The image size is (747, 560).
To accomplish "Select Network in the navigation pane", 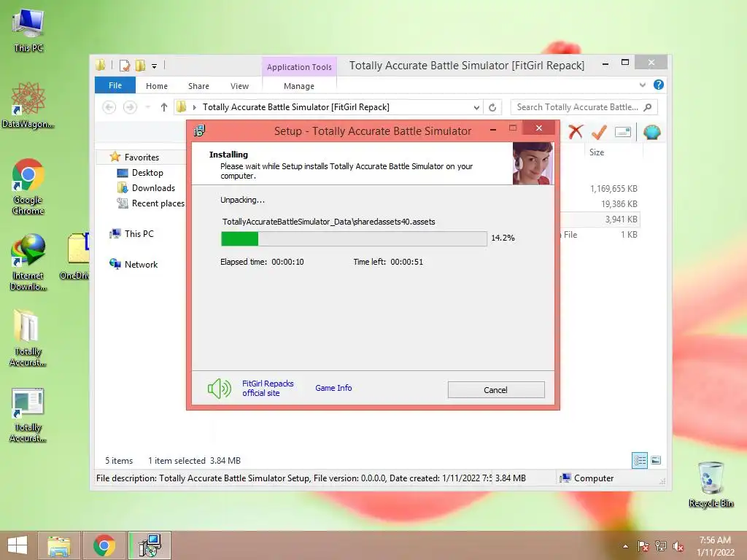I will pos(141,264).
